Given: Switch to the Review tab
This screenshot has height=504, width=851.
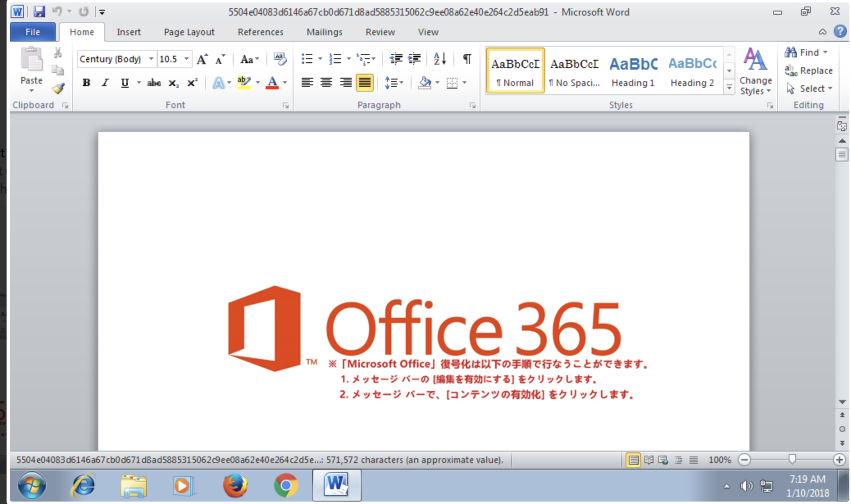Looking at the screenshot, I should click(380, 32).
